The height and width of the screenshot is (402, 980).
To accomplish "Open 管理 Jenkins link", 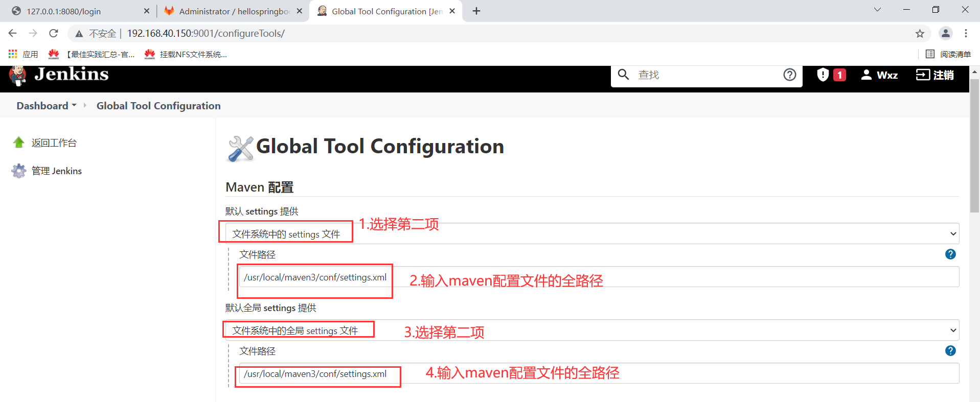I will 57,171.
